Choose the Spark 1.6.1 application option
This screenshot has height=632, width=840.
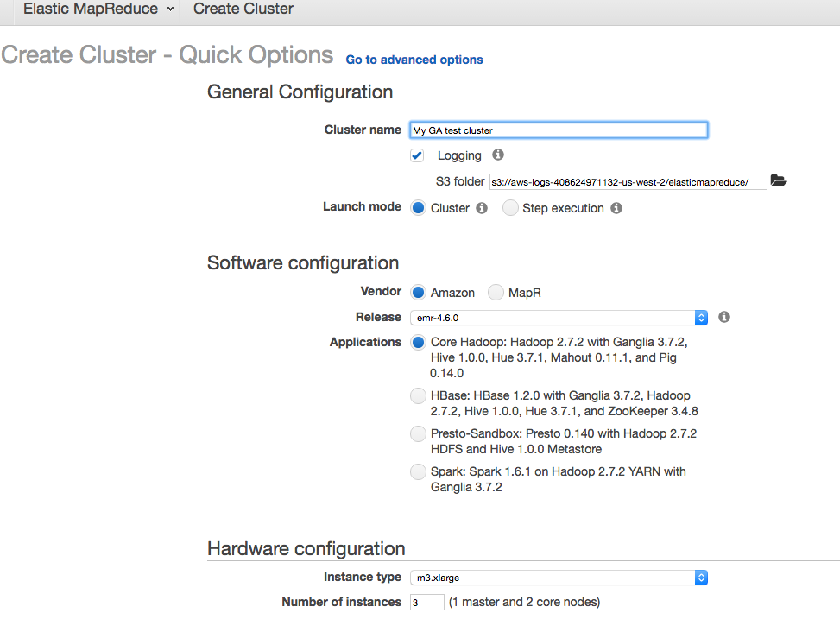[x=418, y=472]
